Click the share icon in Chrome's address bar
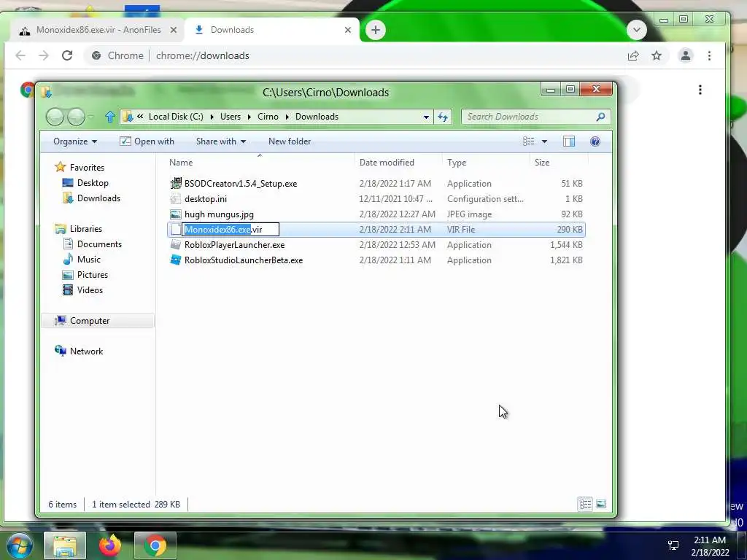Image resolution: width=747 pixels, height=560 pixels. coord(633,55)
